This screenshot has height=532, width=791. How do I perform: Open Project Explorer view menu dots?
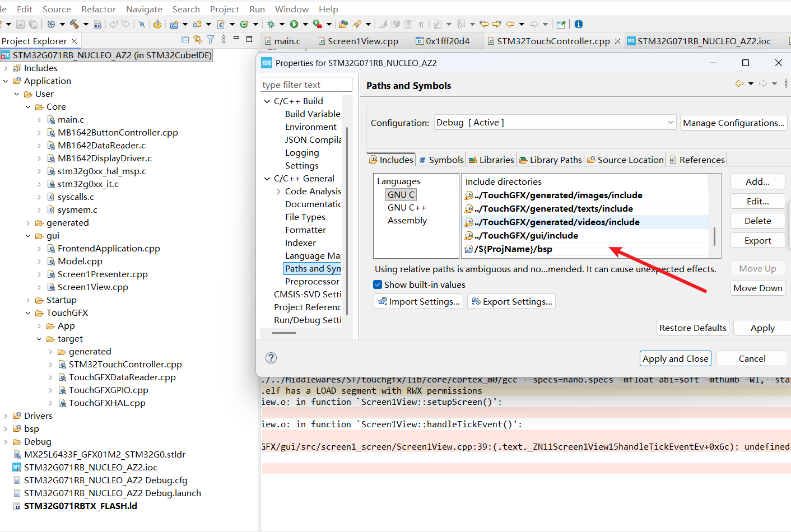point(224,39)
